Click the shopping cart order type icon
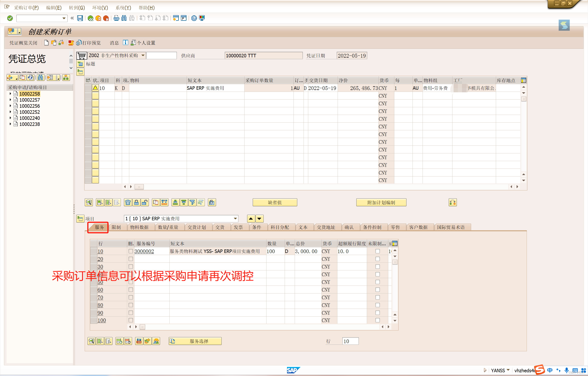Viewport: 588px width, 376px height. coord(82,56)
